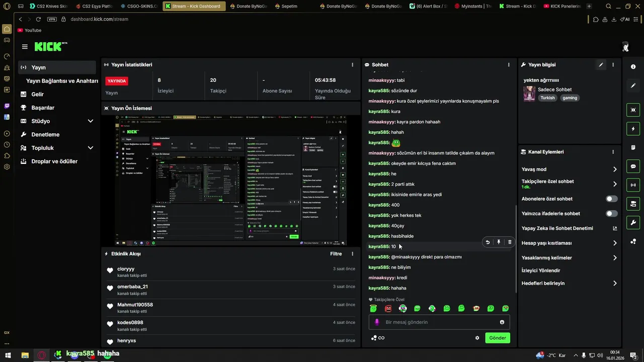Open chat settings gear icon

(x=477, y=338)
